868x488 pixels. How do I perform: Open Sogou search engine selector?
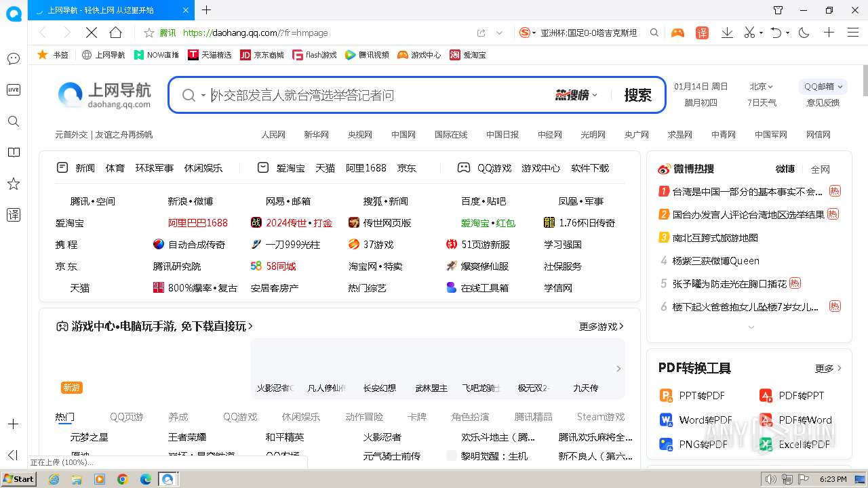coord(528,33)
